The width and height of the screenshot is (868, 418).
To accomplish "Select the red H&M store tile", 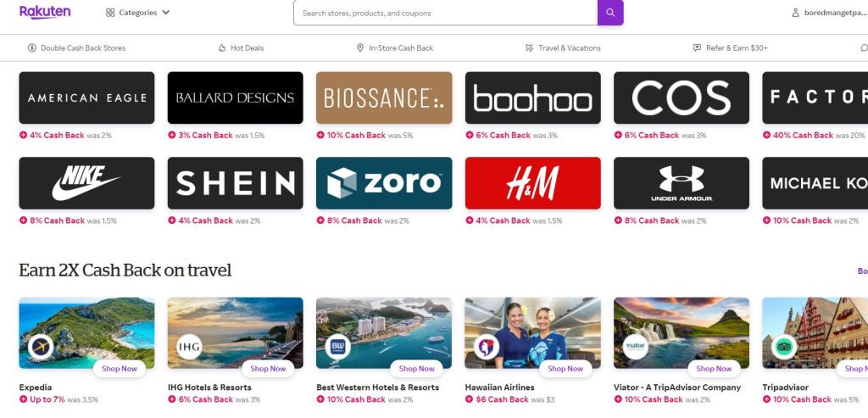I will [x=532, y=183].
